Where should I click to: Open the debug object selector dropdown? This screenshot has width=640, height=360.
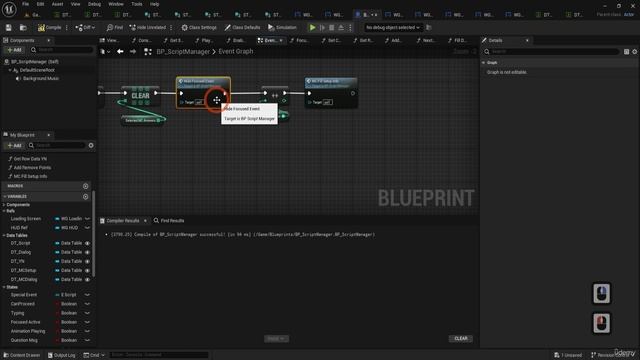(x=393, y=27)
